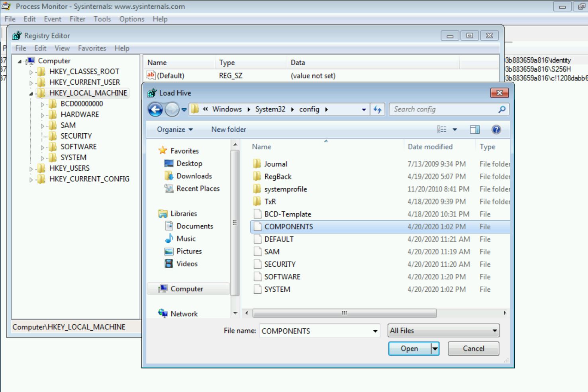Select the Documents library
Viewport: 588px width, 392px height.
tap(189, 226)
